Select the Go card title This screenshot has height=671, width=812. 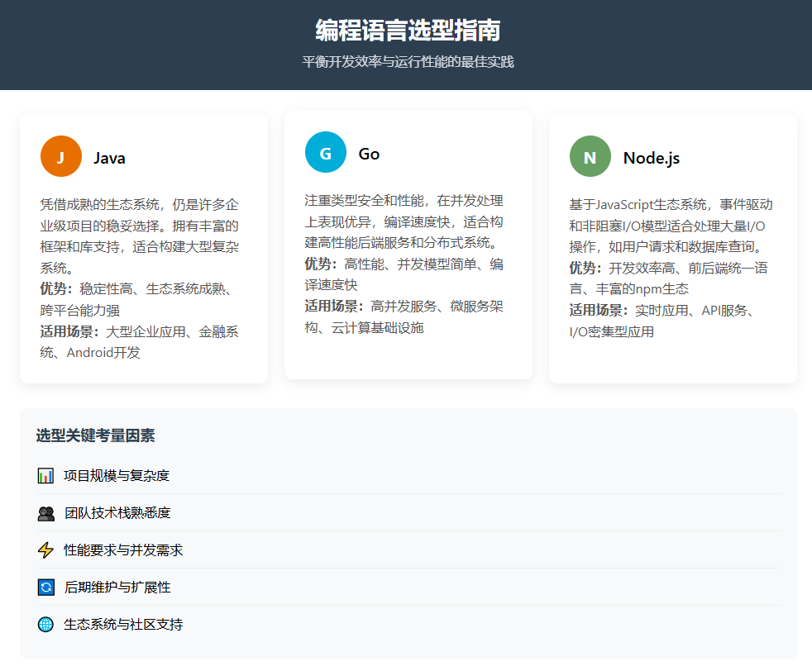pos(369,154)
